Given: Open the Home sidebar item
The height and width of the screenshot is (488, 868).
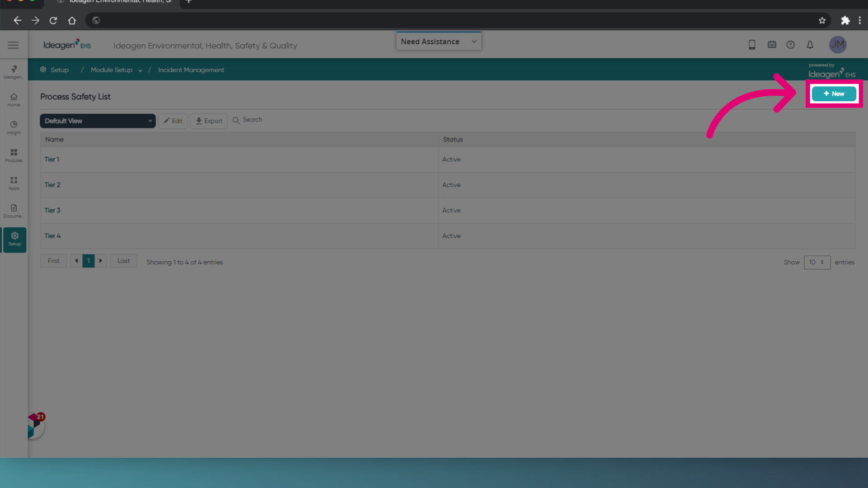Looking at the screenshot, I should [14, 100].
